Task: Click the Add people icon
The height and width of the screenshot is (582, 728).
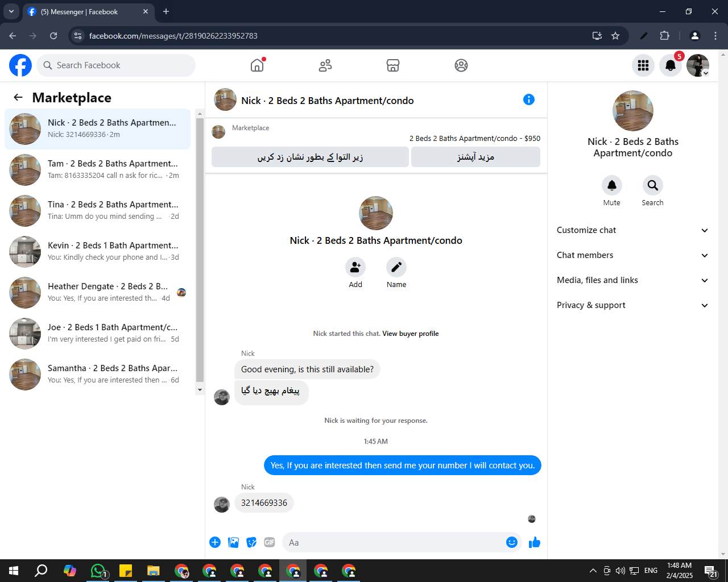Action: (x=355, y=267)
